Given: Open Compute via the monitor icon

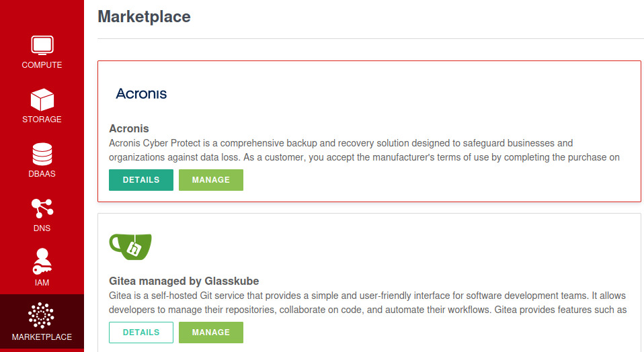Looking at the screenshot, I should click(42, 46).
